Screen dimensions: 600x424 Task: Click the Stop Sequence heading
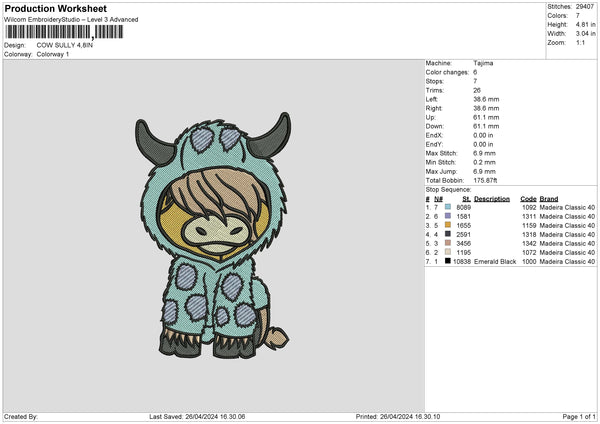click(448, 190)
